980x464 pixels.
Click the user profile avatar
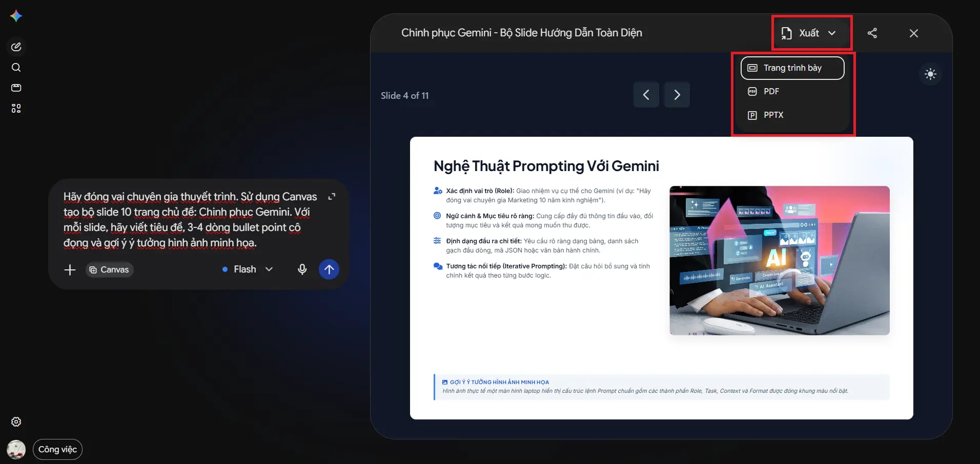click(16, 450)
